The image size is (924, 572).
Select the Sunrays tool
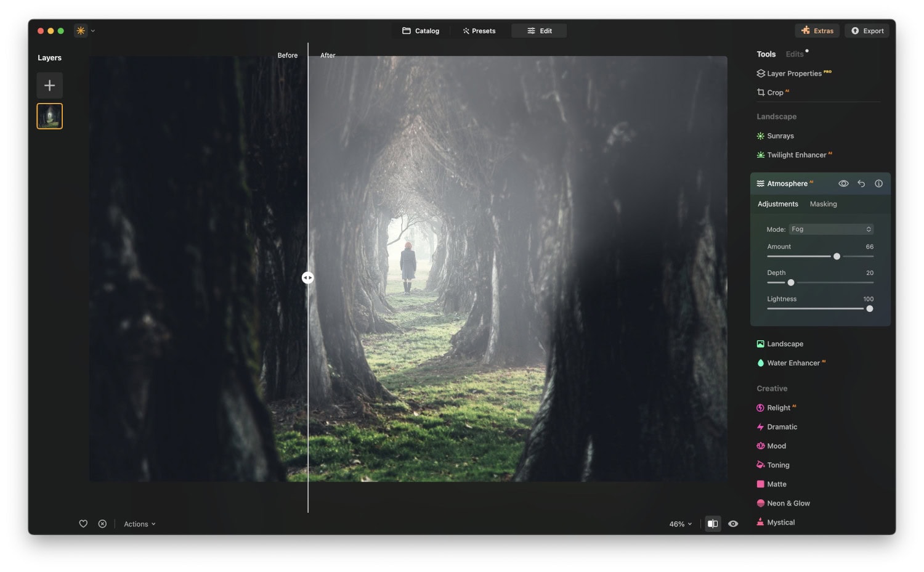[780, 136]
